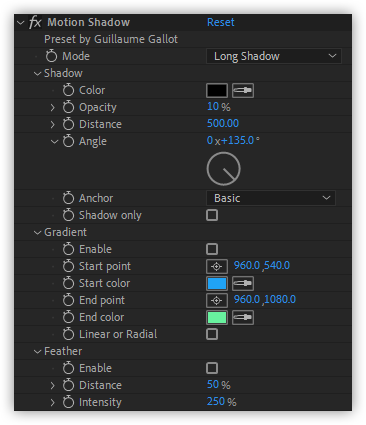Collapse the Angle property
The width and height of the screenshot is (366, 425).
[54, 142]
